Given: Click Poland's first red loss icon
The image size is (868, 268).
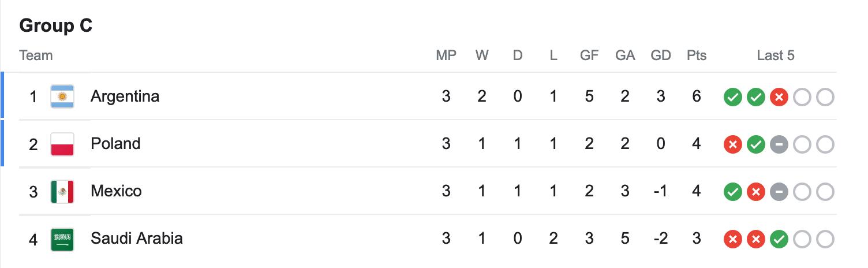Looking at the screenshot, I should coord(733,144).
